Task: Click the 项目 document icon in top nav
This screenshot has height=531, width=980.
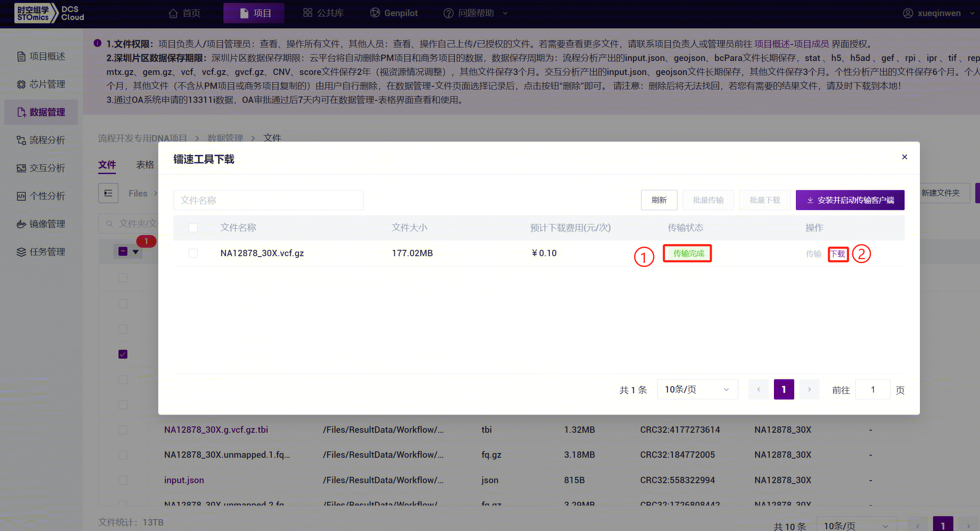Action: click(244, 13)
